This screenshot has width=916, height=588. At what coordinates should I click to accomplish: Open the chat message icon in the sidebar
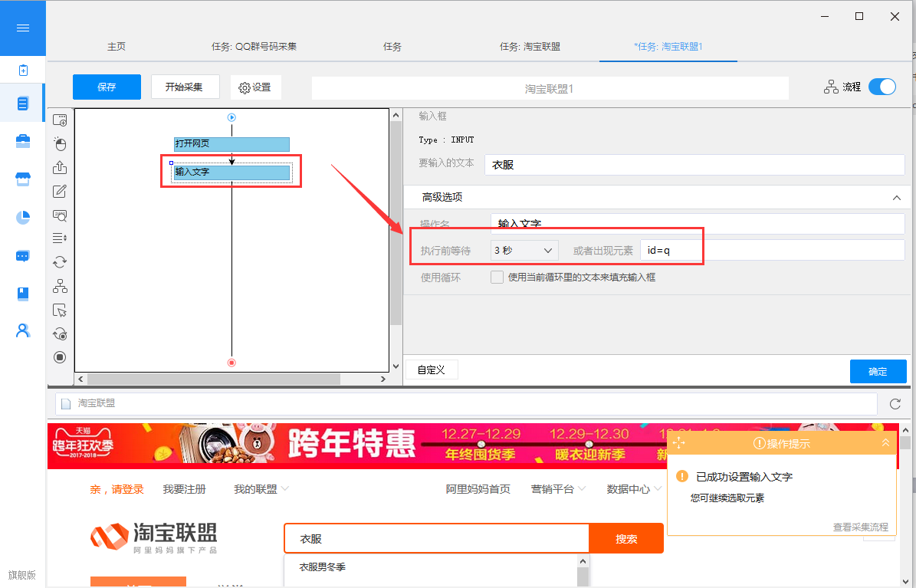click(x=23, y=256)
